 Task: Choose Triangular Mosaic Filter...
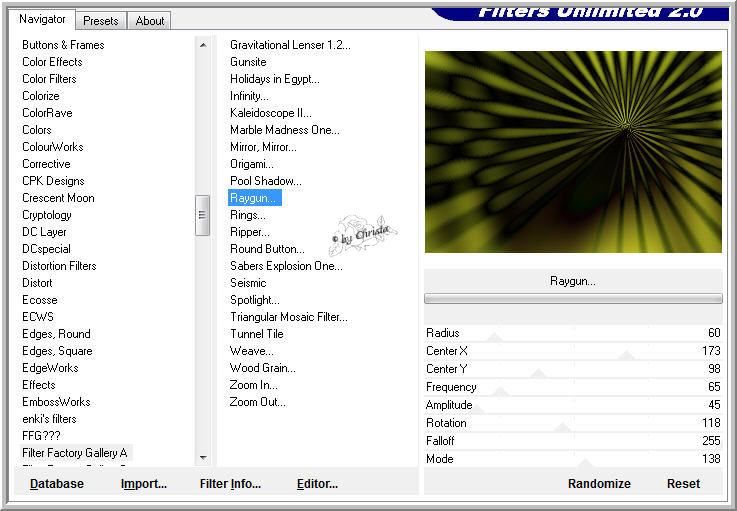(x=289, y=317)
